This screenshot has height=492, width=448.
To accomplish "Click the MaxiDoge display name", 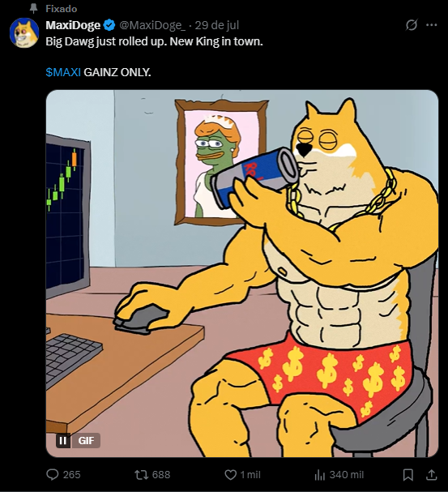I will click(73, 25).
